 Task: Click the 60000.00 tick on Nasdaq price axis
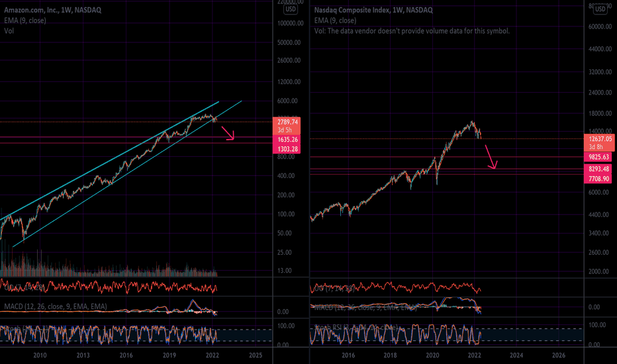[x=600, y=26]
